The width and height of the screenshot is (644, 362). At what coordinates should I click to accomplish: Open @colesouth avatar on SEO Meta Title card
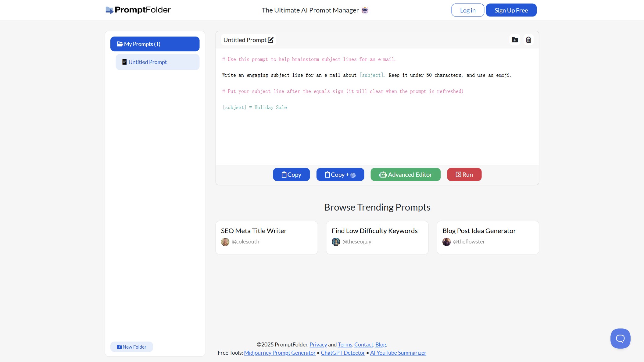(x=225, y=242)
